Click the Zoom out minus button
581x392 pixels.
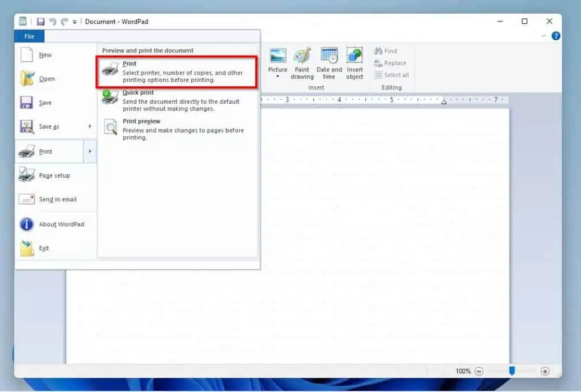(479, 371)
